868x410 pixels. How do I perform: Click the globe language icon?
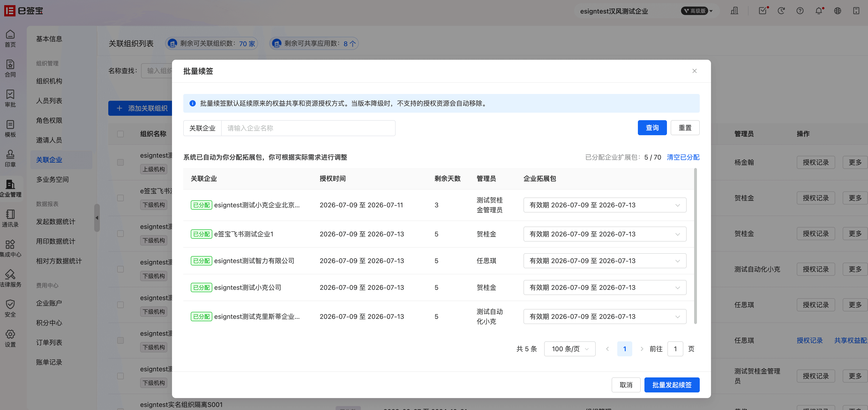tap(837, 11)
